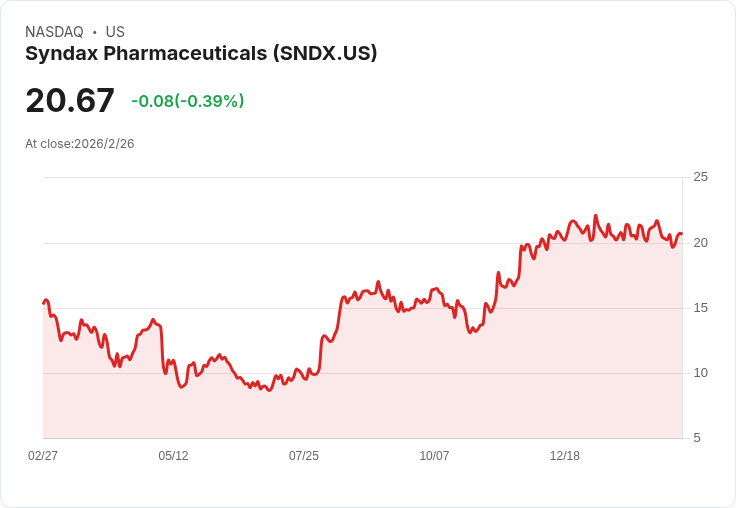The height and width of the screenshot is (508, 736).
Task: Click the chart line's latest endpoint
Action: pos(682,234)
